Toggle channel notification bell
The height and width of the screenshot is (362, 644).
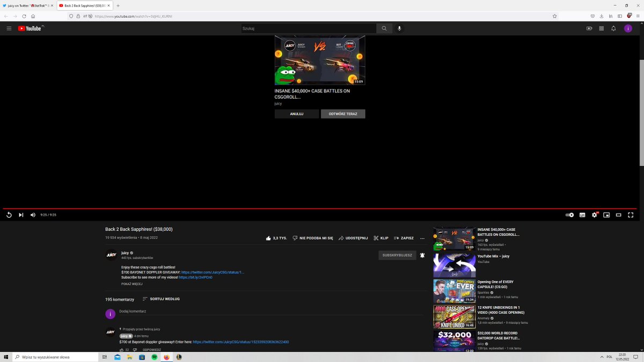click(422, 255)
